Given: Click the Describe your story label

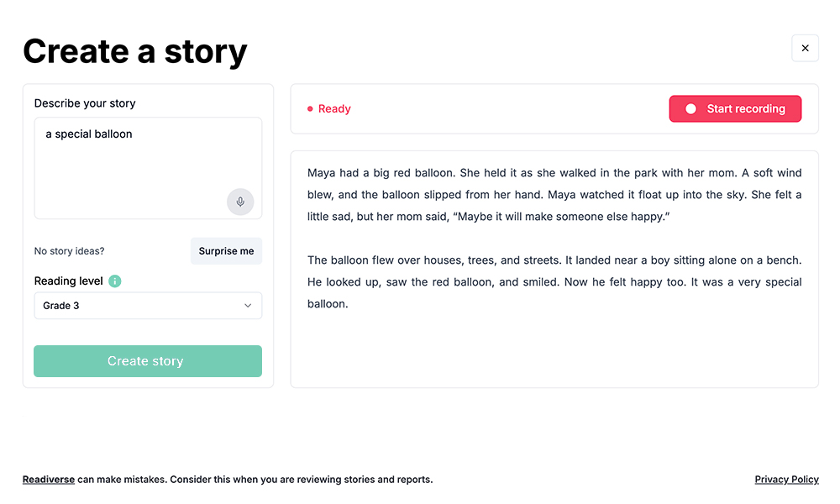Looking at the screenshot, I should [85, 103].
